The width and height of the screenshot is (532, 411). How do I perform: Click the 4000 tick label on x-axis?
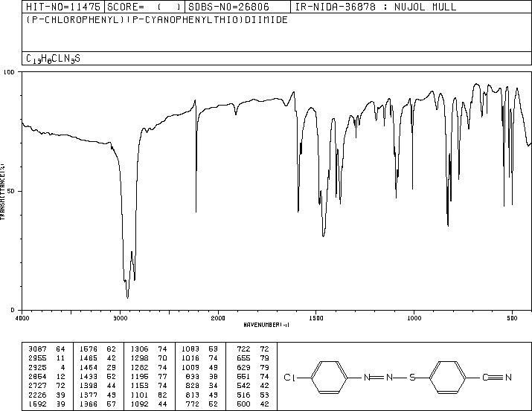pyautogui.click(x=22, y=318)
